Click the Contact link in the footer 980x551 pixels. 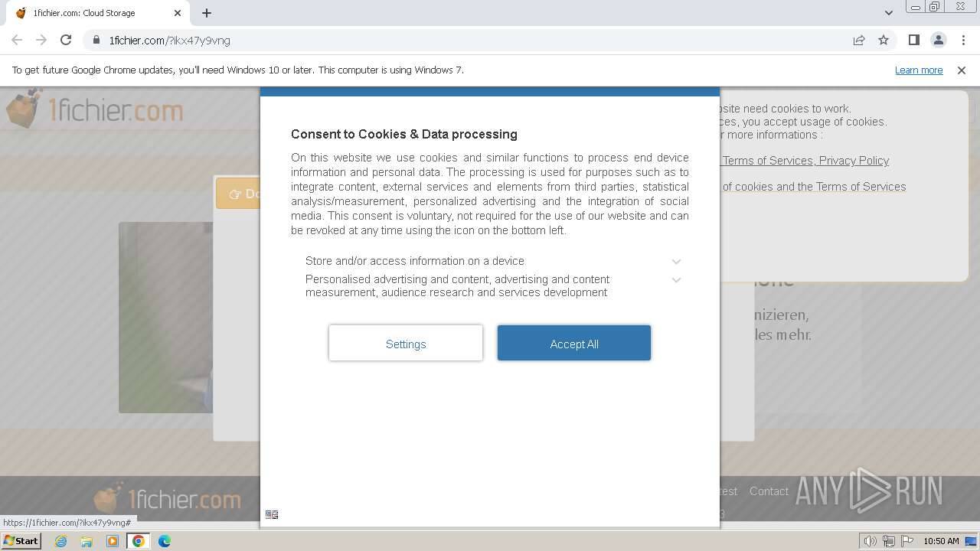pyautogui.click(x=769, y=491)
